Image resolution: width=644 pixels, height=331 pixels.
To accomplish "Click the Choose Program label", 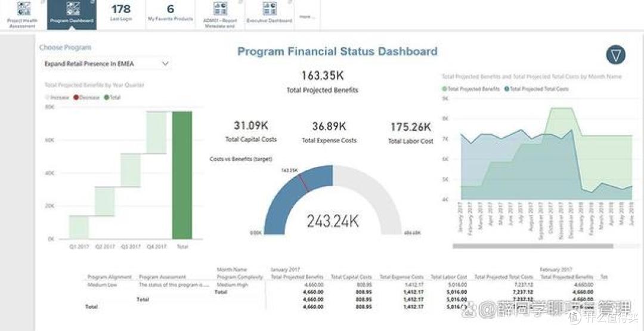I will (66, 48).
